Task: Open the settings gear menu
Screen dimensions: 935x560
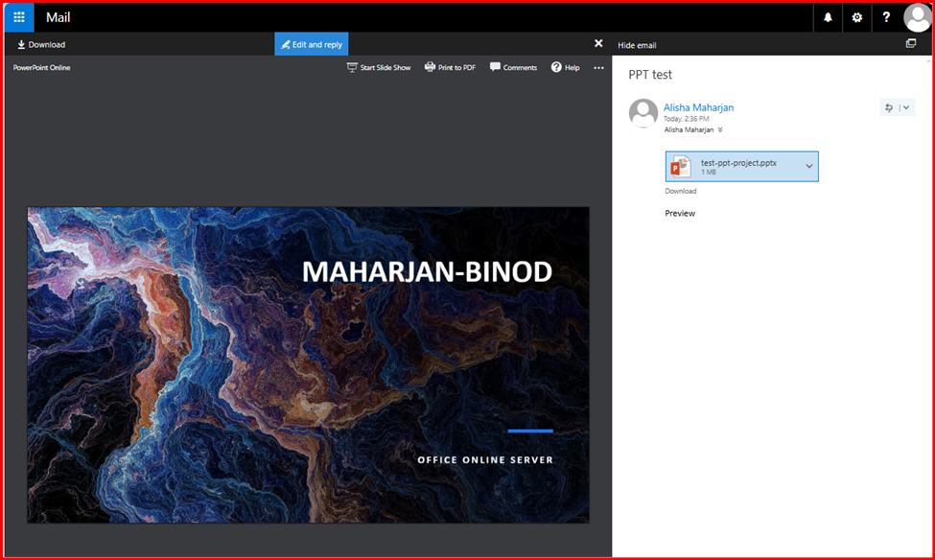Action: coord(856,17)
